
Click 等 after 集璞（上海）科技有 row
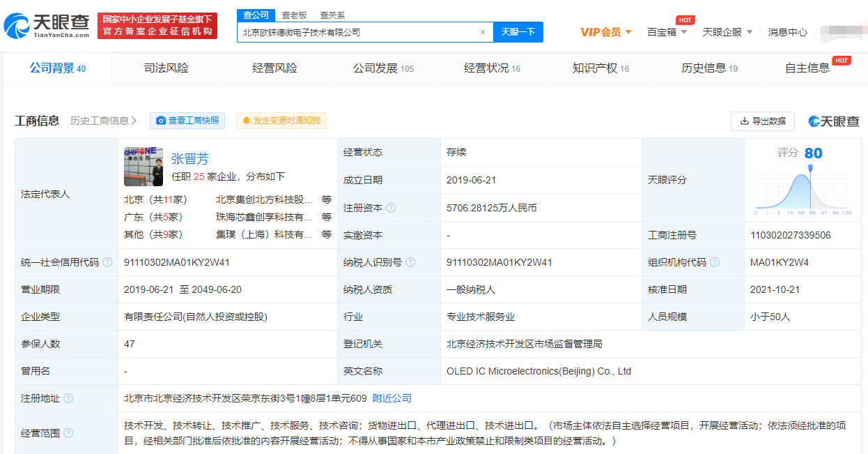coord(327,234)
